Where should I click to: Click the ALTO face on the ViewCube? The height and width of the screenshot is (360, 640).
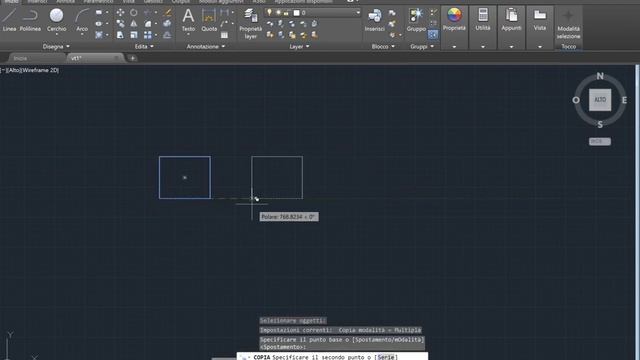coord(600,100)
